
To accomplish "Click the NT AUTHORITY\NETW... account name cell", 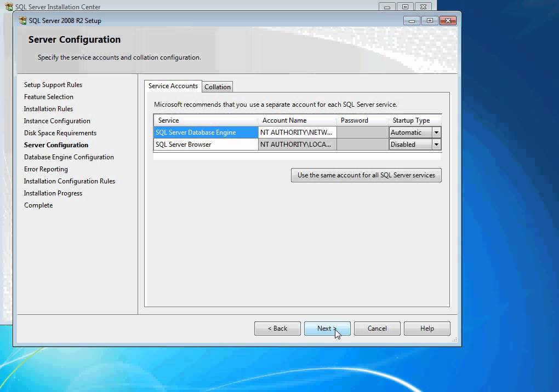I will tap(298, 132).
